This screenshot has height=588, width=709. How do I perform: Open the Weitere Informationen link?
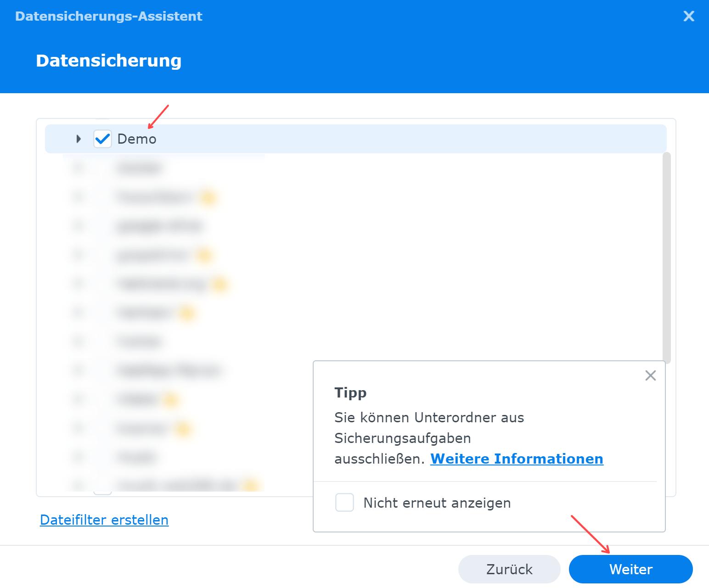[x=517, y=459]
